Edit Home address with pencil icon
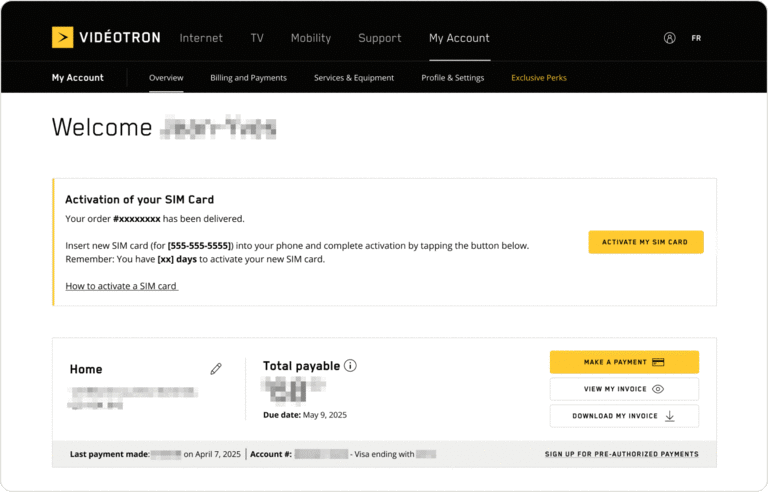 click(216, 369)
